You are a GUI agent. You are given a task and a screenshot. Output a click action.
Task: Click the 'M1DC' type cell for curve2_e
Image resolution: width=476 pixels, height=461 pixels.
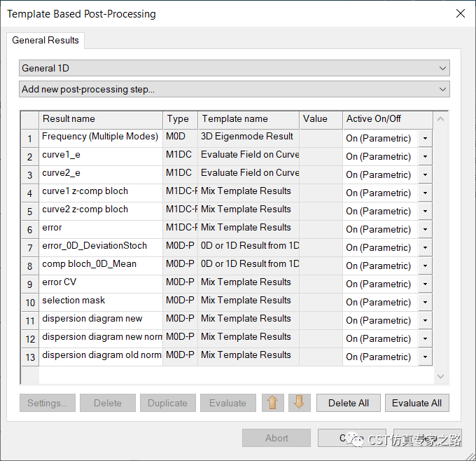(x=181, y=175)
